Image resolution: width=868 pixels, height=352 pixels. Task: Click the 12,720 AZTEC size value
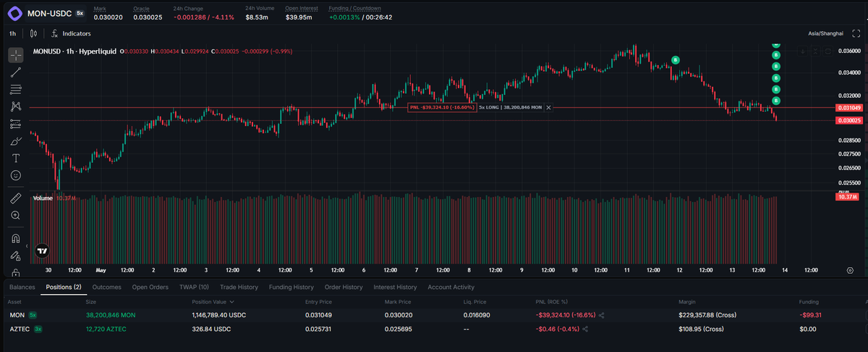[x=106, y=329]
